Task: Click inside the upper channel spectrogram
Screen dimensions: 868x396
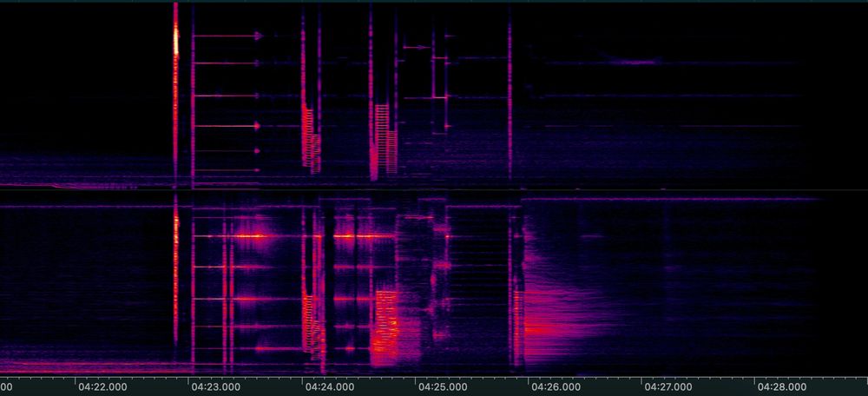Action: pyautogui.click(x=434, y=96)
